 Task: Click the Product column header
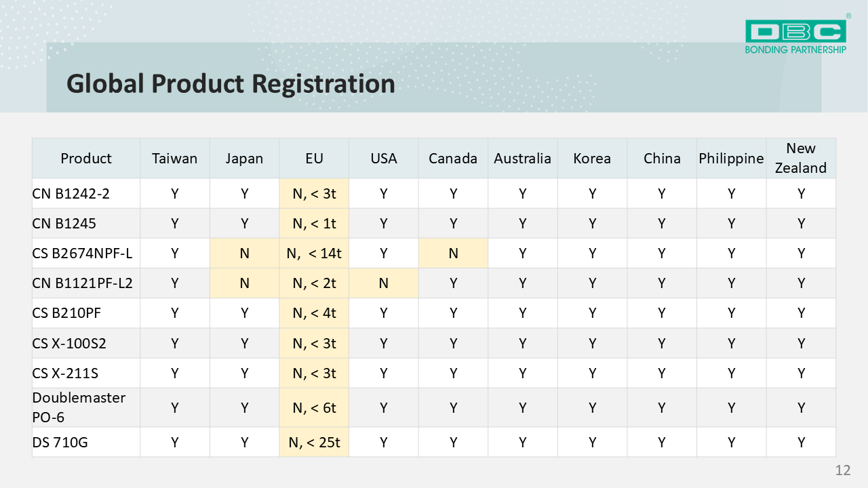[x=86, y=159]
